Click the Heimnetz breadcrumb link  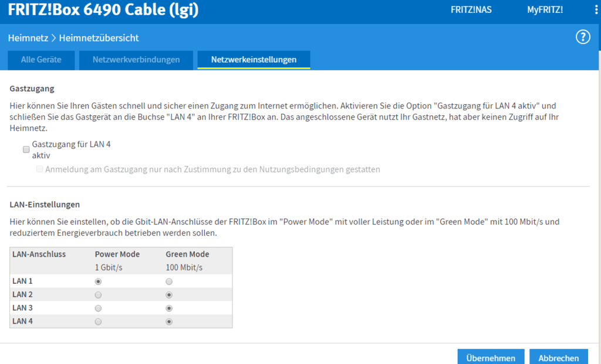click(x=28, y=38)
